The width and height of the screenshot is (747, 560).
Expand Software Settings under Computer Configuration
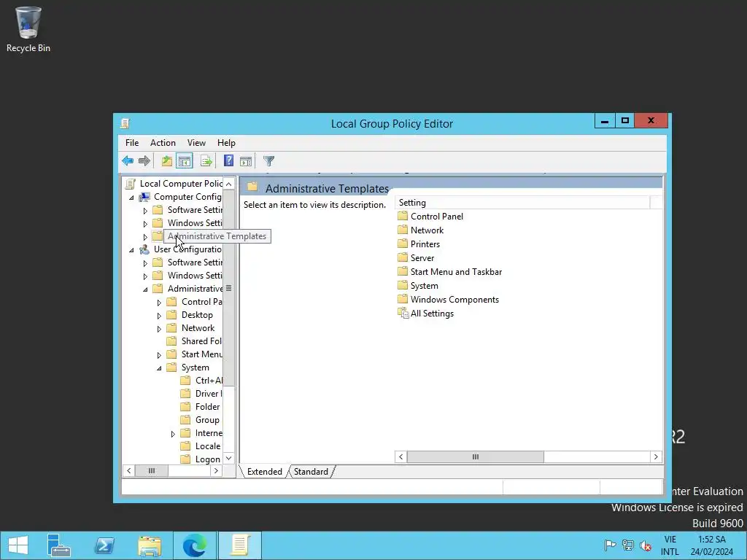tap(145, 211)
